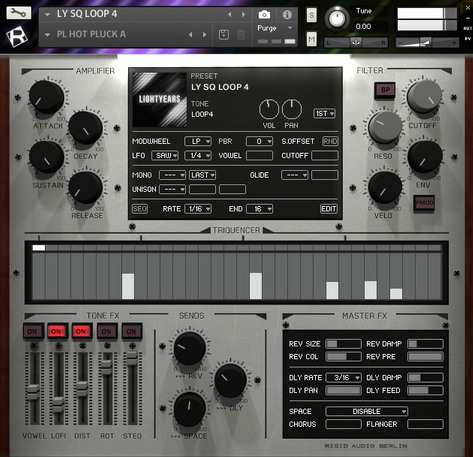
Task: Open the LY SQ LOOP 4 instrument menu
Action: click(47, 15)
